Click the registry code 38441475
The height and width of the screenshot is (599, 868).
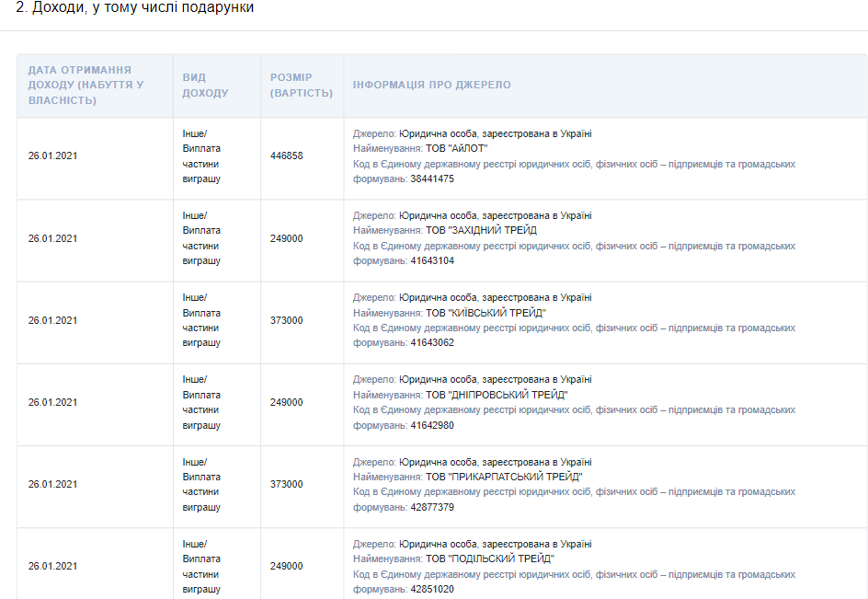[432, 179]
